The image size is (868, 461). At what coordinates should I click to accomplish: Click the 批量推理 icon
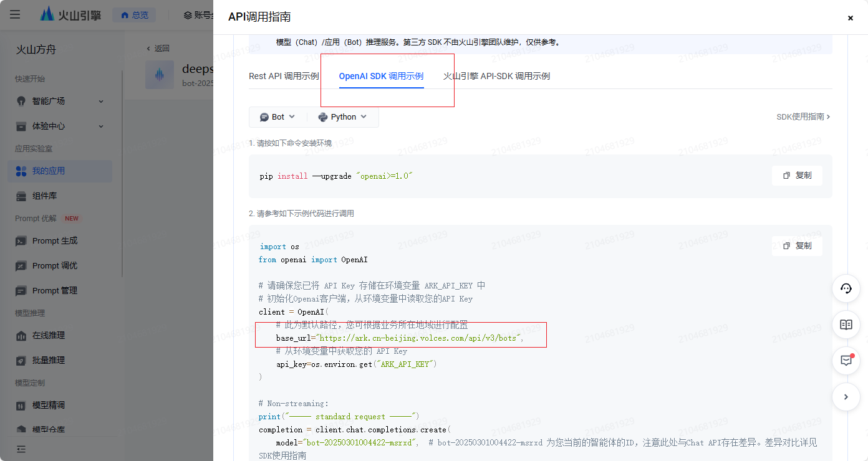tap(21, 360)
